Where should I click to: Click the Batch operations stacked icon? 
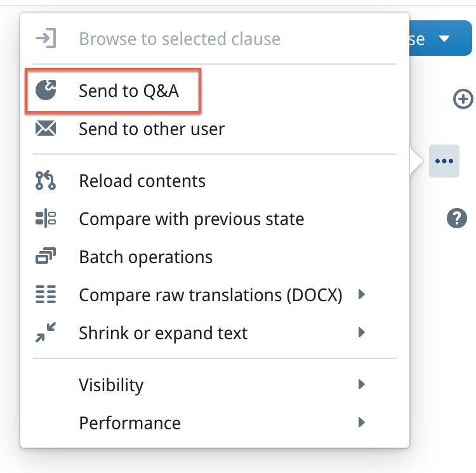[46, 257]
